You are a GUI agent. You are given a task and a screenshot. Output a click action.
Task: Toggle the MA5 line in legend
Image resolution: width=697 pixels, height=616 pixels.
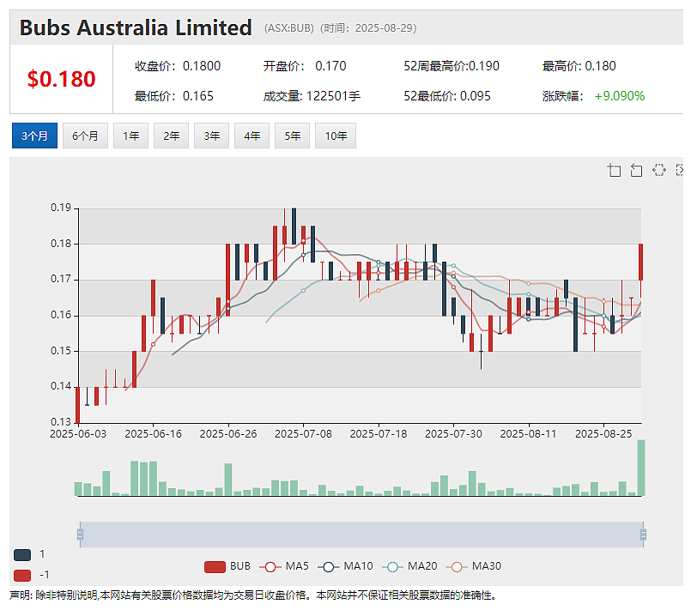(x=284, y=566)
